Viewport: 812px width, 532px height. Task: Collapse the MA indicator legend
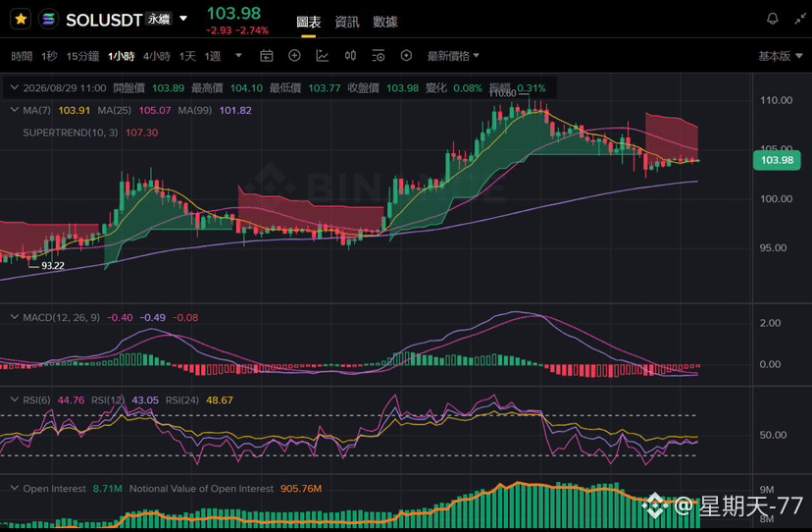tap(15, 110)
